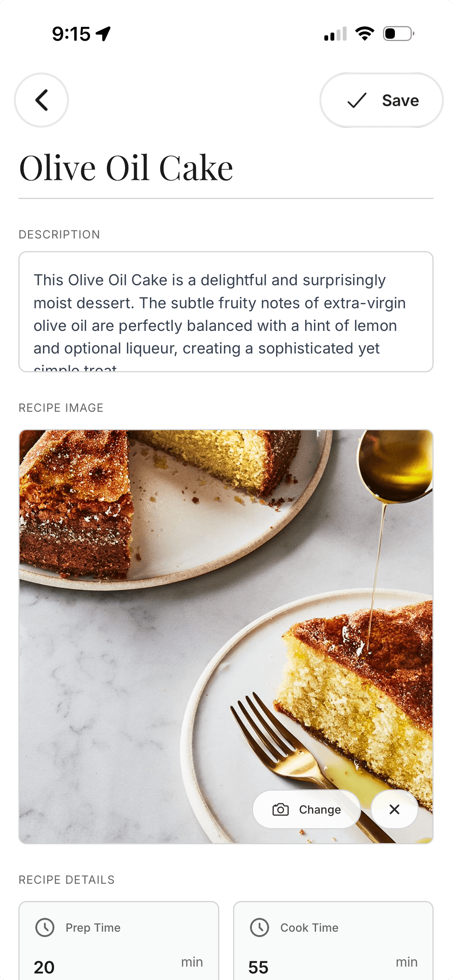The height and width of the screenshot is (980, 452).
Task: Edit the Olive Oil Cake title
Action: tap(126, 168)
